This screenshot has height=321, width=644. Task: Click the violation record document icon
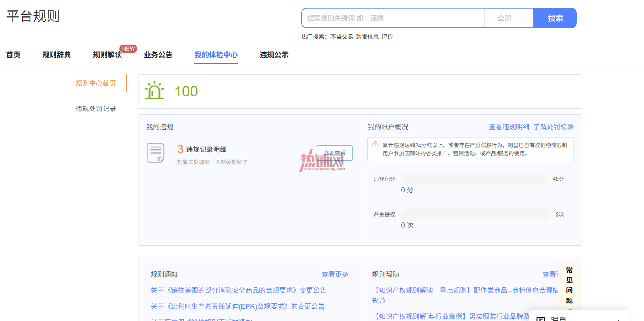coord(156,153)
